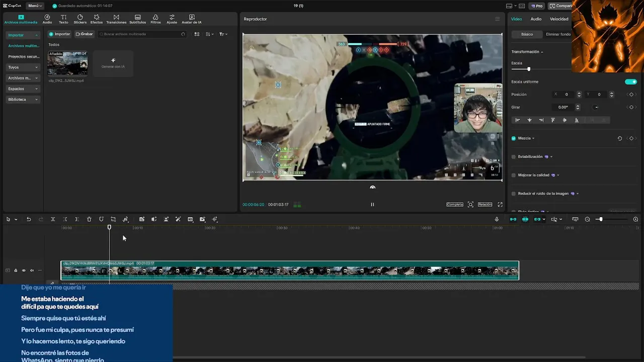The width and height of the screenshot is (644, 362).
Task: Click the Completa preview quality button
Action: (x=455, y=205)
